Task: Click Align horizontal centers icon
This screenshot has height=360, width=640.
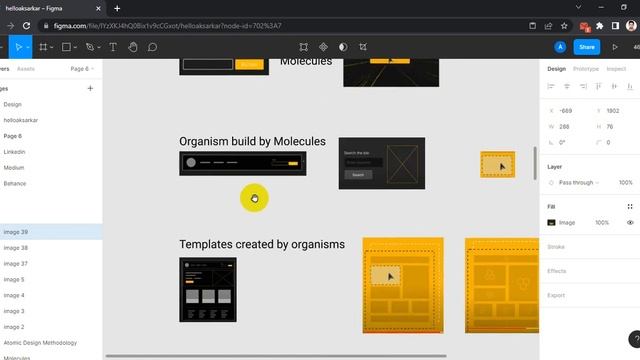Action: [x=567, y=86]
